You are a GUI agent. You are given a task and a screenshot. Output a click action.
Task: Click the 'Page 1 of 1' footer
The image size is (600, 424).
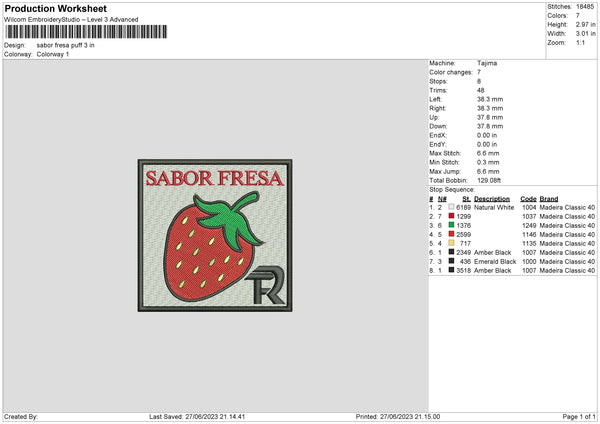[x=579, y=417]
